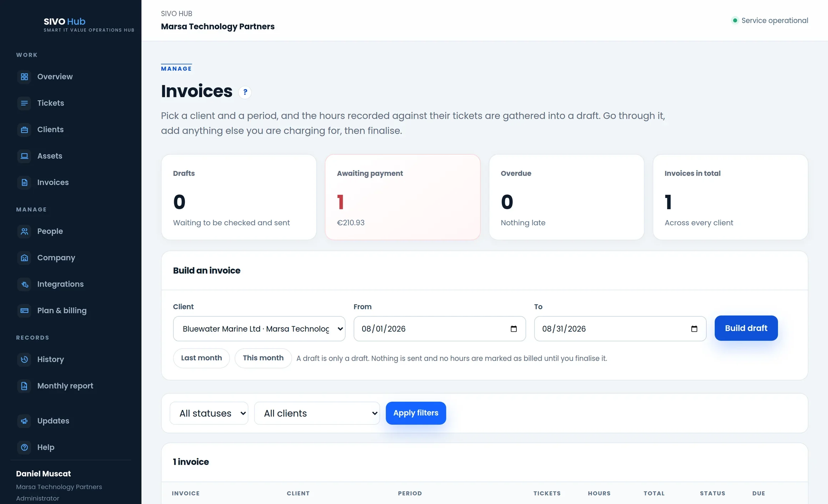Viewport: 828px width, 504px height.
Task: Go to Tickets in the sidebar
Action: pyautogui.click(x=51, y=103)
